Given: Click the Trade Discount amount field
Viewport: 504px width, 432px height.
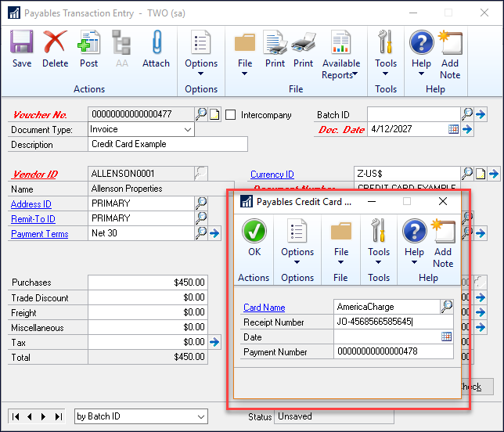Looking at the screenshot, I should click(148, 297).
